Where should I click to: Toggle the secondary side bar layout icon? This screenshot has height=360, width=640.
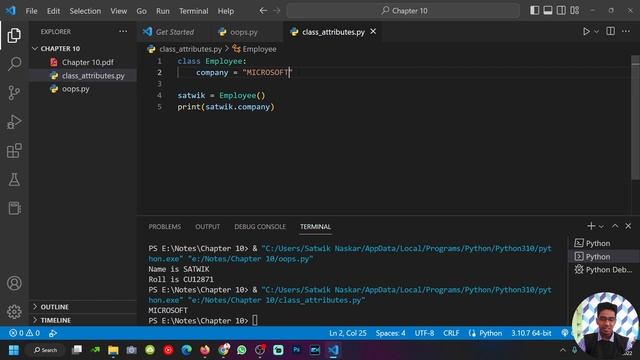tap(561, 11)
